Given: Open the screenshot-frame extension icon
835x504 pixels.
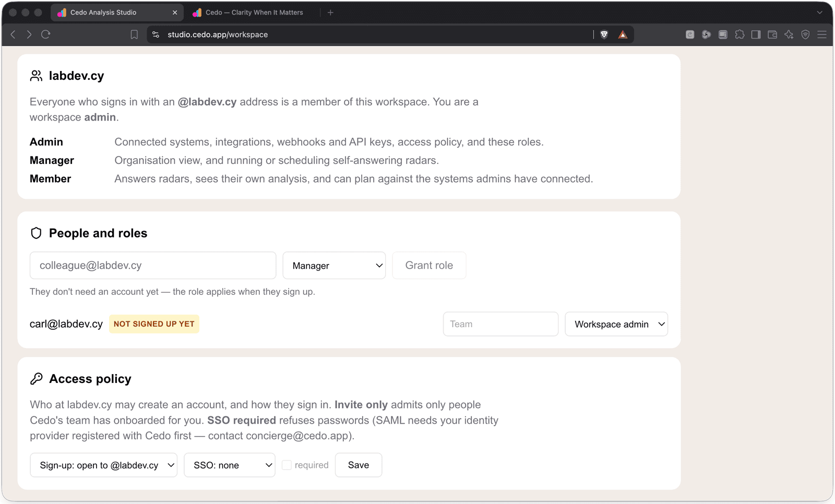Looking at the screenshot, I should 723,34.
